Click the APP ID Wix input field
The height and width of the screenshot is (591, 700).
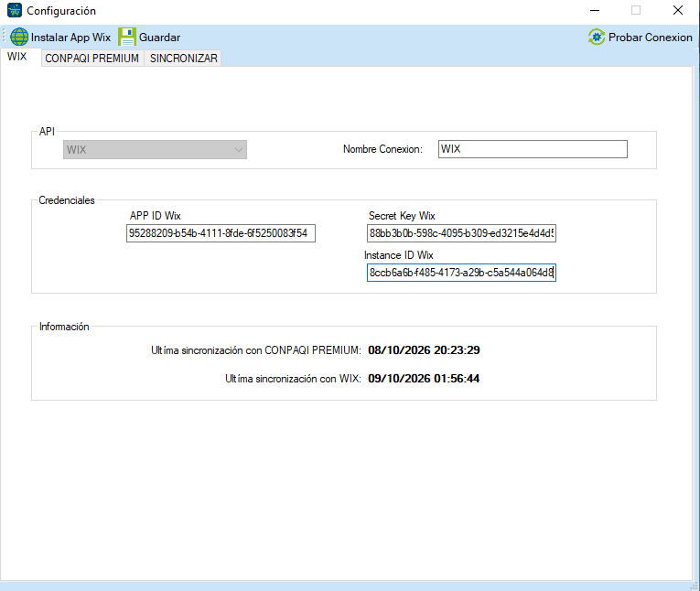[x=221, y=233]
